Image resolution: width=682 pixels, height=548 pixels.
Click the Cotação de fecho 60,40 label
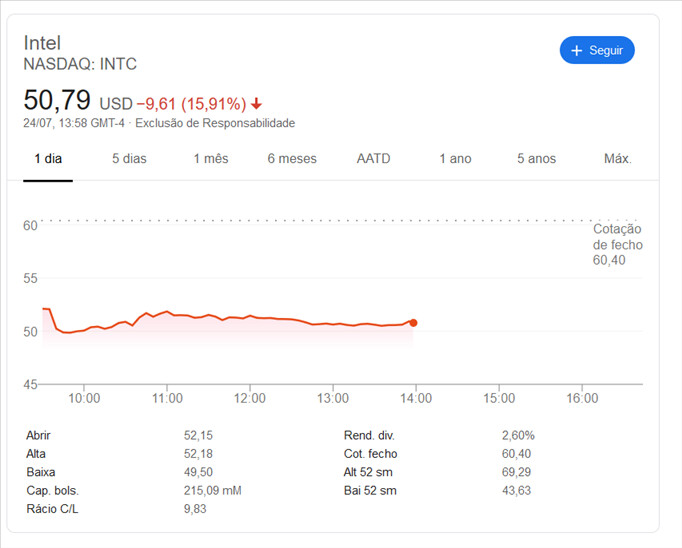click(x=617, y=244)
